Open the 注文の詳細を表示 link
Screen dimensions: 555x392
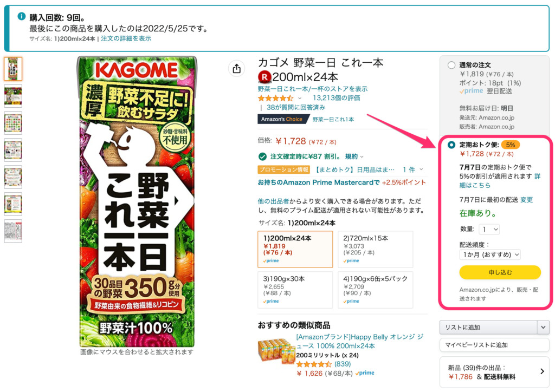(126, 38)
